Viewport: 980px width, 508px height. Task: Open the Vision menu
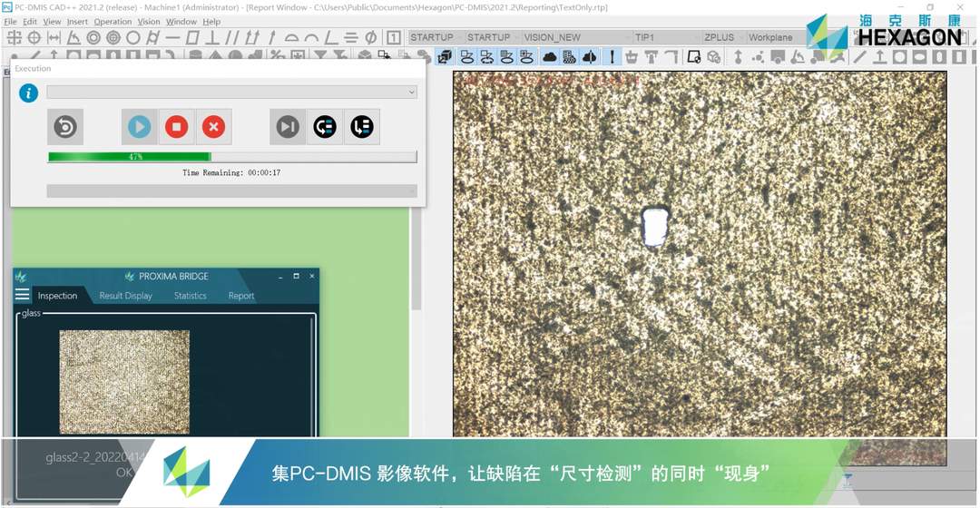click(x=149, y=21)
